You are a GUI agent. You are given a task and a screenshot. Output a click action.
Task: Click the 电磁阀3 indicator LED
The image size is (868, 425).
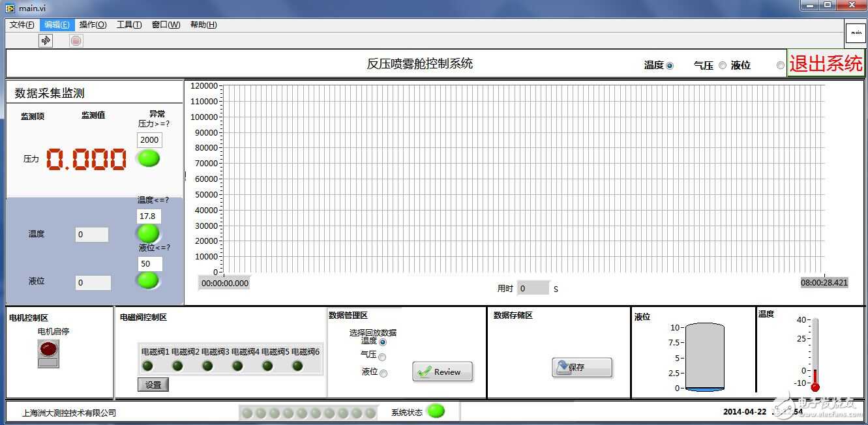(x=207, y=366)
